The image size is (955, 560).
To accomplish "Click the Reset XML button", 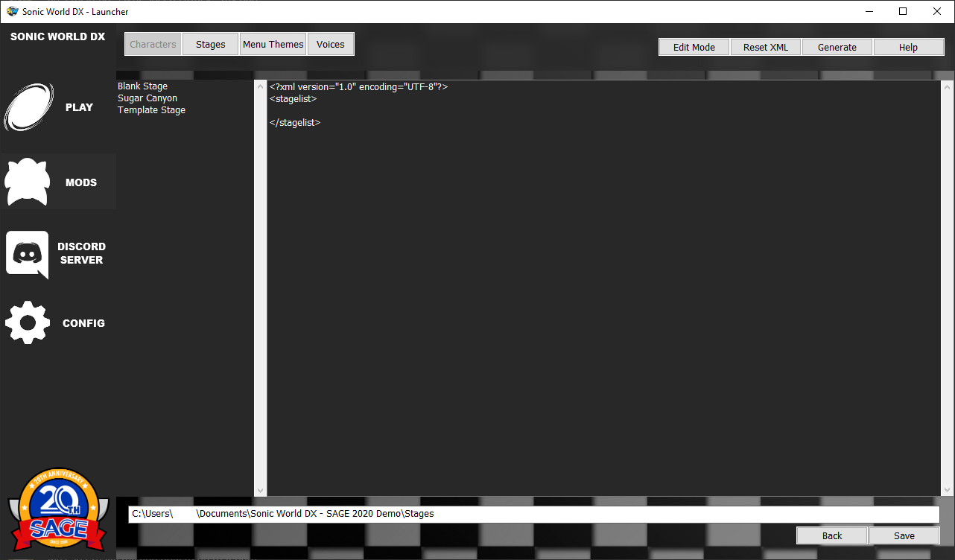I will (x=766, y=47).
